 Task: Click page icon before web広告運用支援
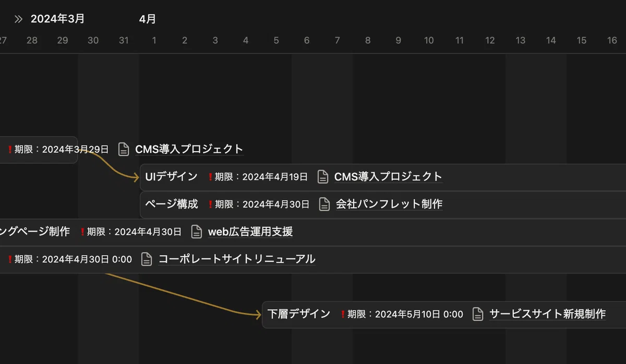pyautogui.click(x=196, y=232)
